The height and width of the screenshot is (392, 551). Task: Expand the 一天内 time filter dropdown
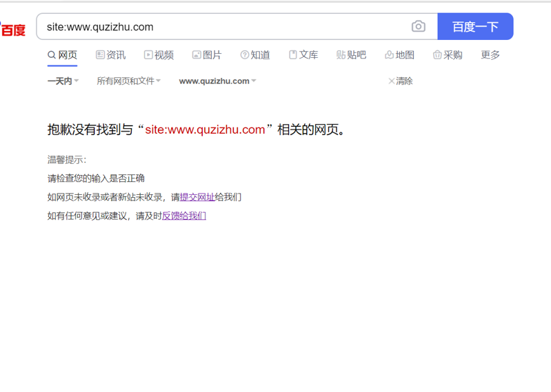[x=63, y=81]
